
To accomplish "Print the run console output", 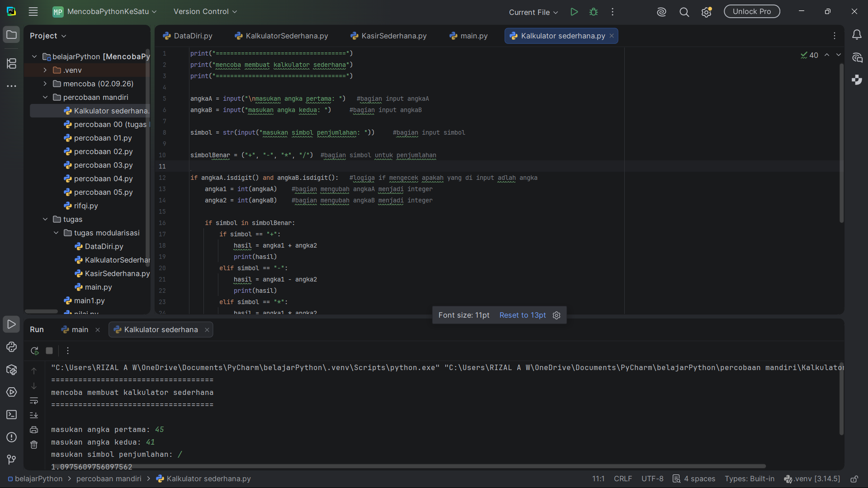I will coord(34,430).
